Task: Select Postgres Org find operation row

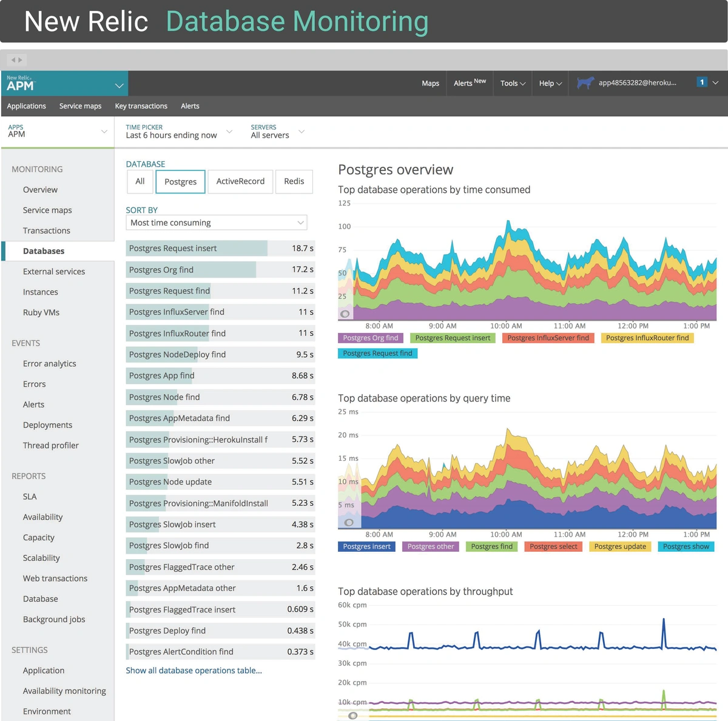Action: coord(220,269)
